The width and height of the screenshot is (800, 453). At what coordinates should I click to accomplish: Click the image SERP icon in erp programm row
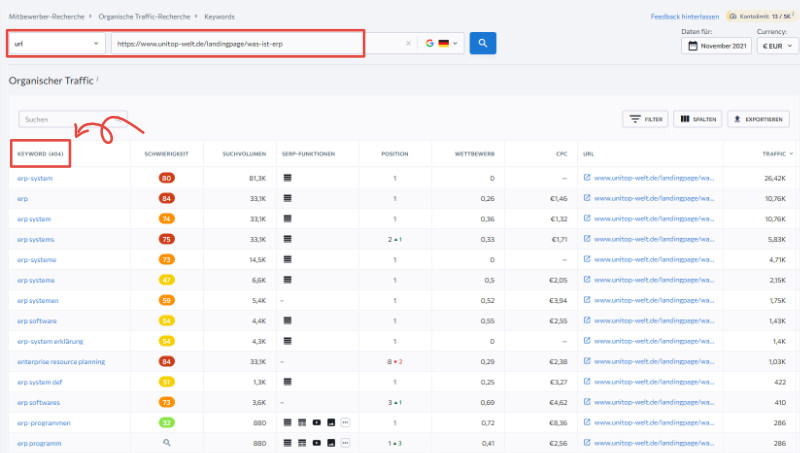coord(331,443)
